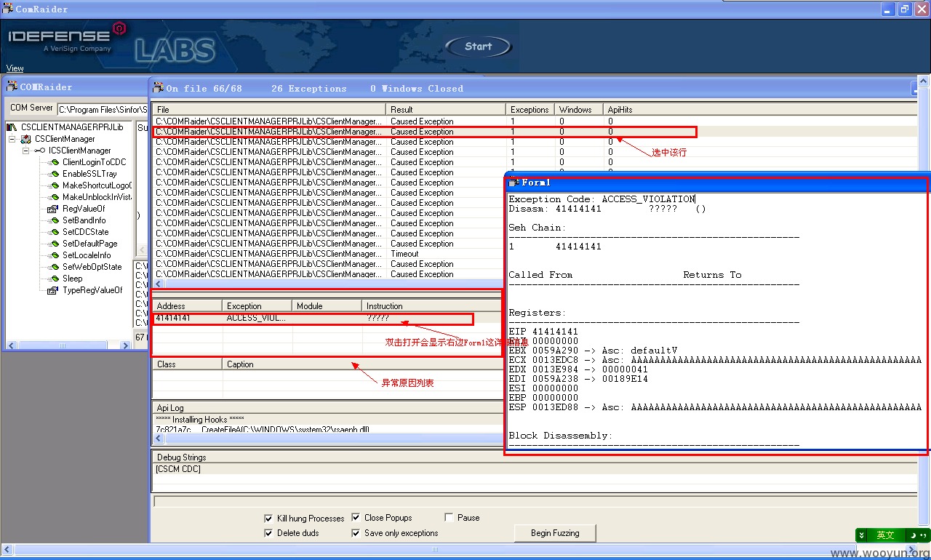Click the Module column header
This screenshot has width=931, height=560.
327,306
